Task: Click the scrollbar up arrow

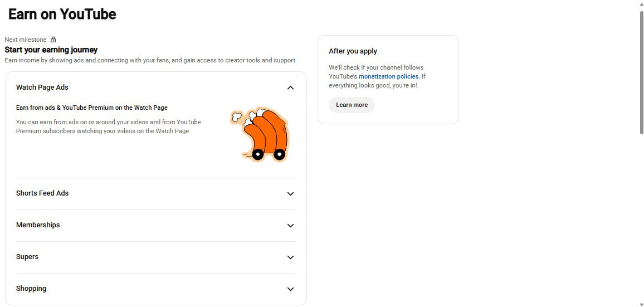Action: [x=642, y=3]
